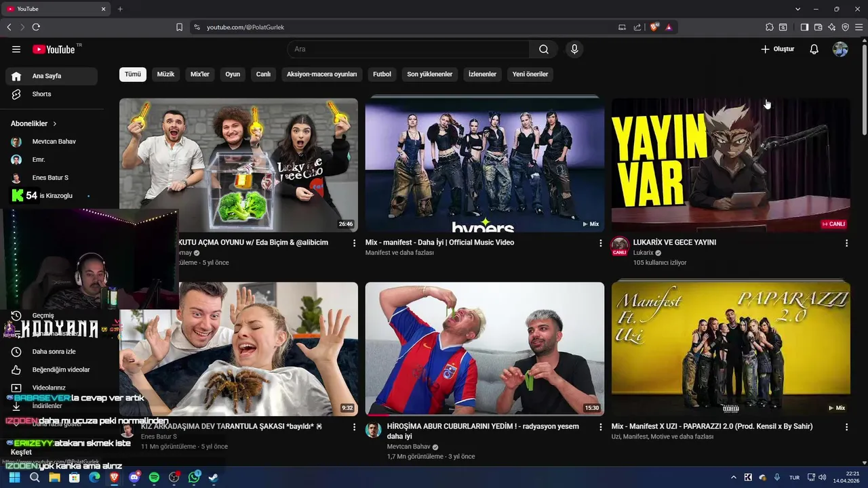Click the share page icon in address bar
Image resolution: width=868 pixels, height=488 pixels.
[637, 27]
